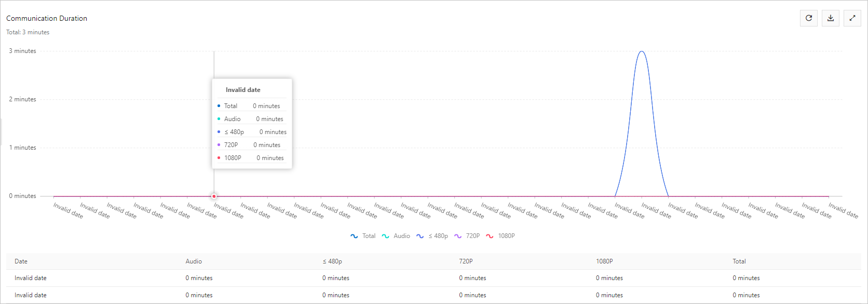Click the ≤ 480p table column header
Image resolution: width=868 pixels, height=304 pixels.
tap(332, 261)
